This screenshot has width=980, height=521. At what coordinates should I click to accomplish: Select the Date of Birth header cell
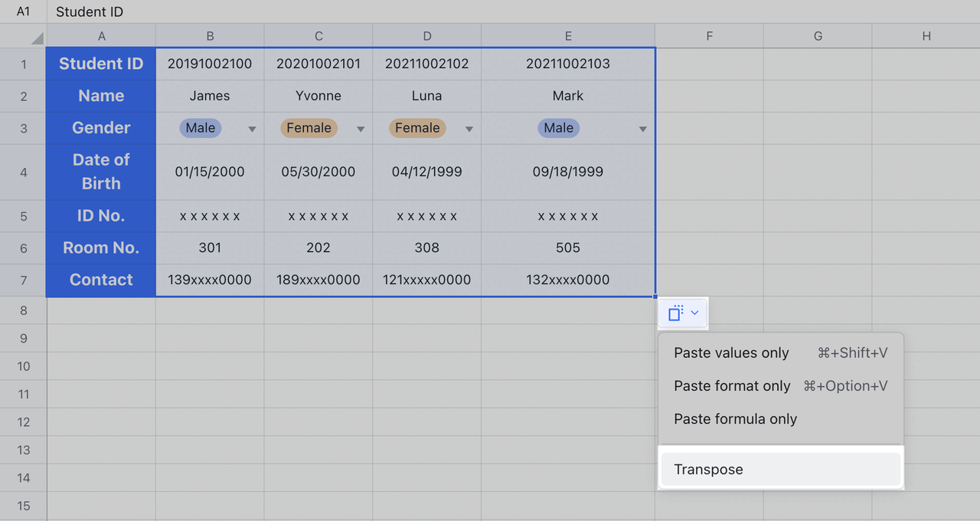coord(101,172)
